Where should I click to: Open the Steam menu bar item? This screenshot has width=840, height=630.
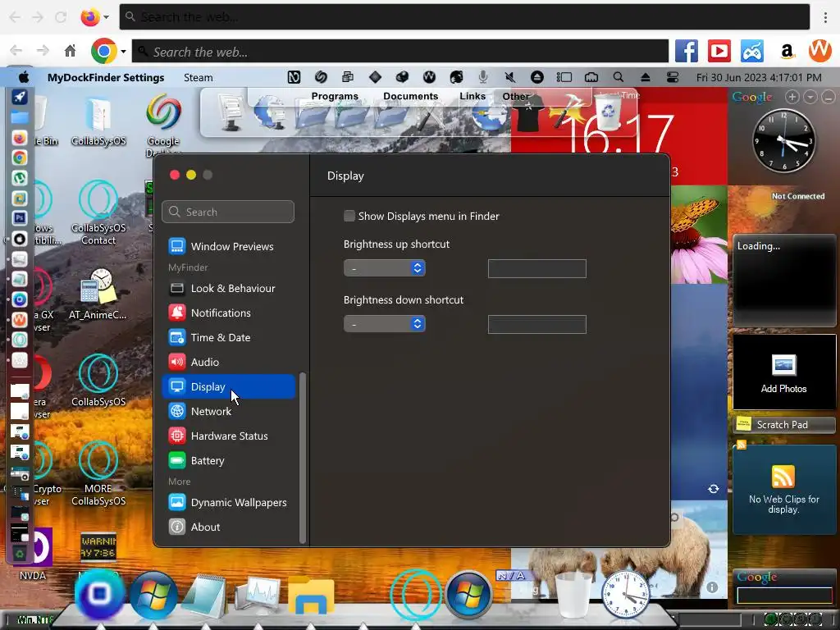click(x=199, y=77)
